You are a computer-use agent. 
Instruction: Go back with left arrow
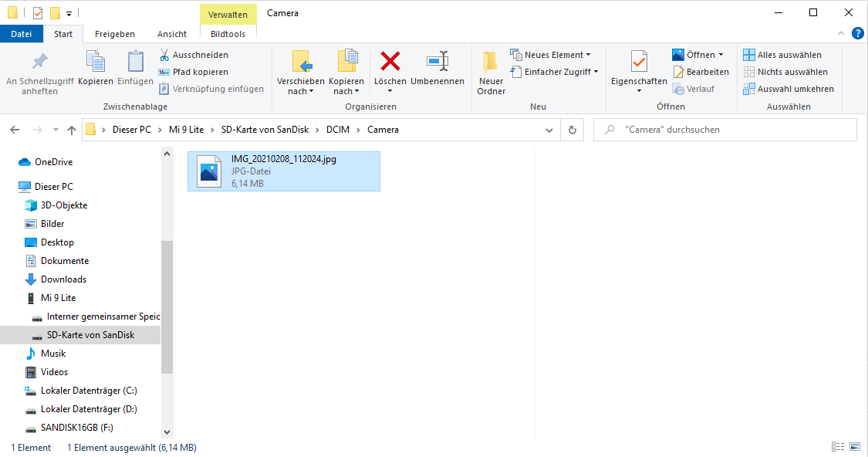tap(15, 130)
